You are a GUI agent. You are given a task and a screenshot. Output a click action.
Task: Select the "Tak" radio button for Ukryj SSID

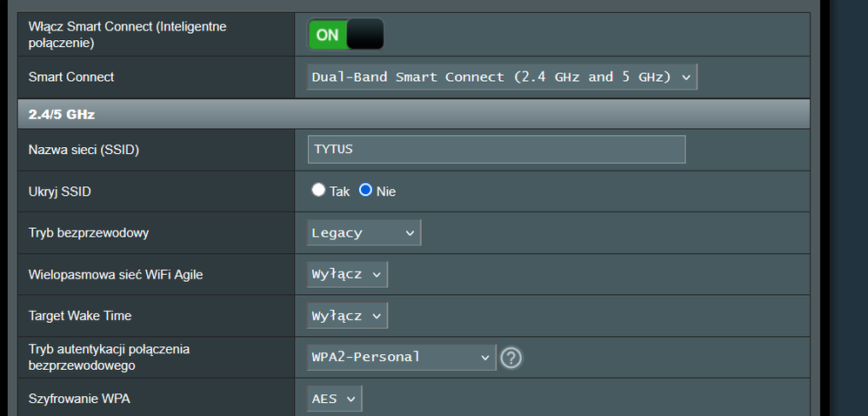[318, 191]
